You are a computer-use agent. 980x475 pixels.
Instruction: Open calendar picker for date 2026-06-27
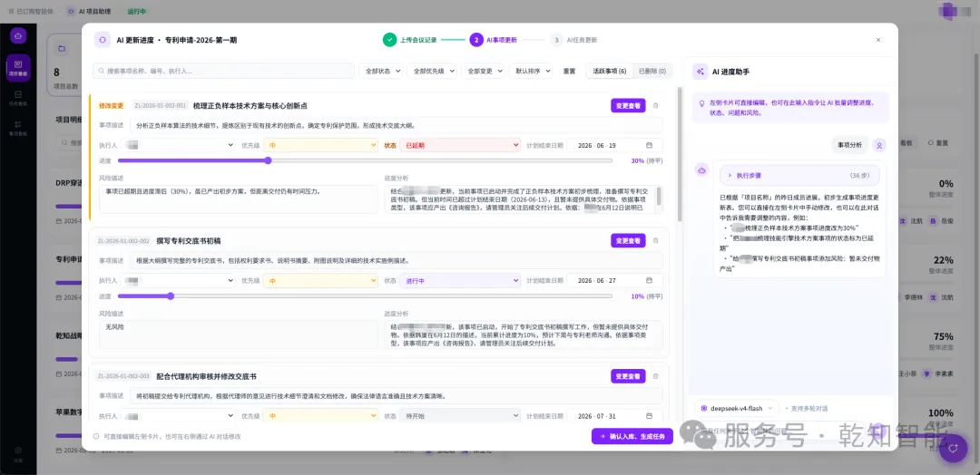[649, 281]
